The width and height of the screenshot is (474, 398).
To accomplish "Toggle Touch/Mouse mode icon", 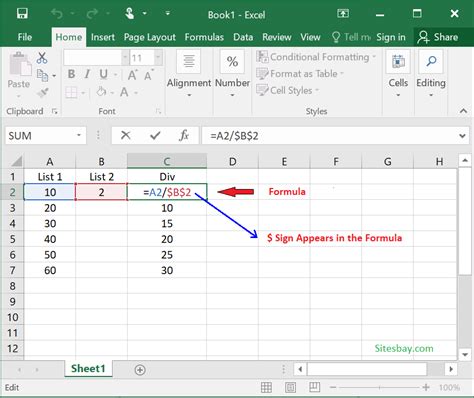I will point(129,14).
